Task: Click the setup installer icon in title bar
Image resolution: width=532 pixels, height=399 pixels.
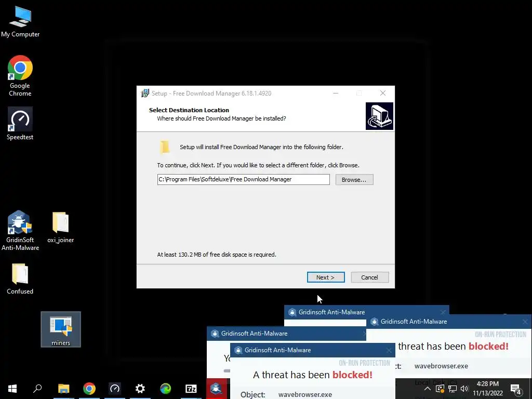Action: (x=145, y=94)
